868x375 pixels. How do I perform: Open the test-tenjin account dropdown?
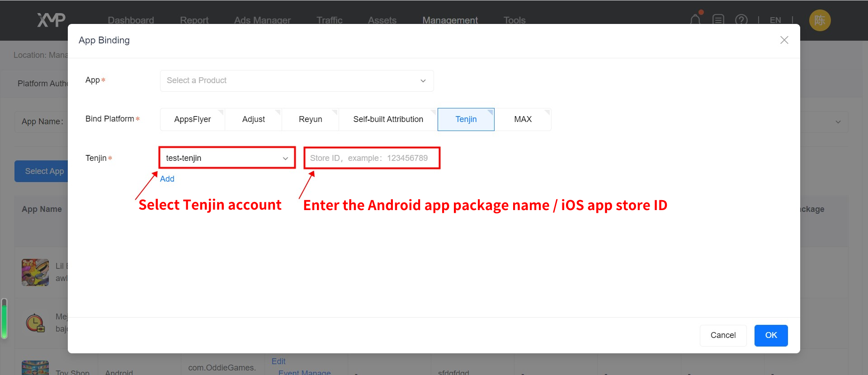tap(227, 158)
